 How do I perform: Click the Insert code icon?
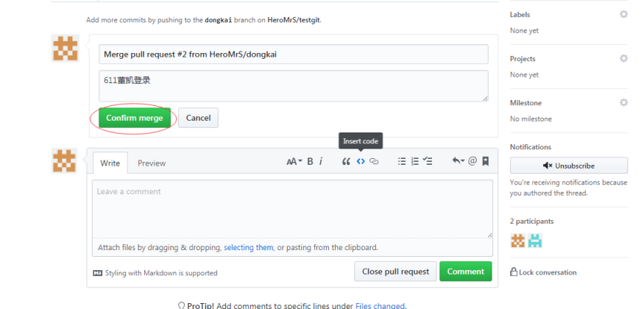click(361, 161)
